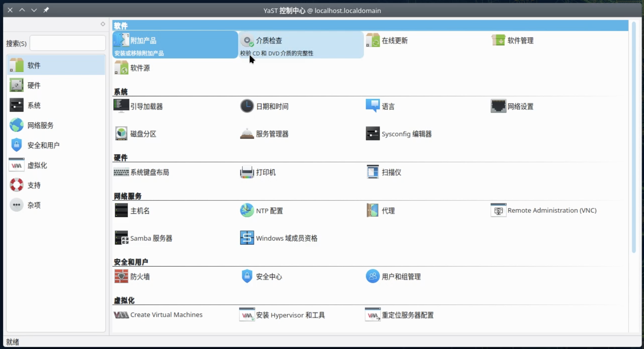
Task: Click Remote Administration (VNC) entry
Action: [x=551, y=211]
